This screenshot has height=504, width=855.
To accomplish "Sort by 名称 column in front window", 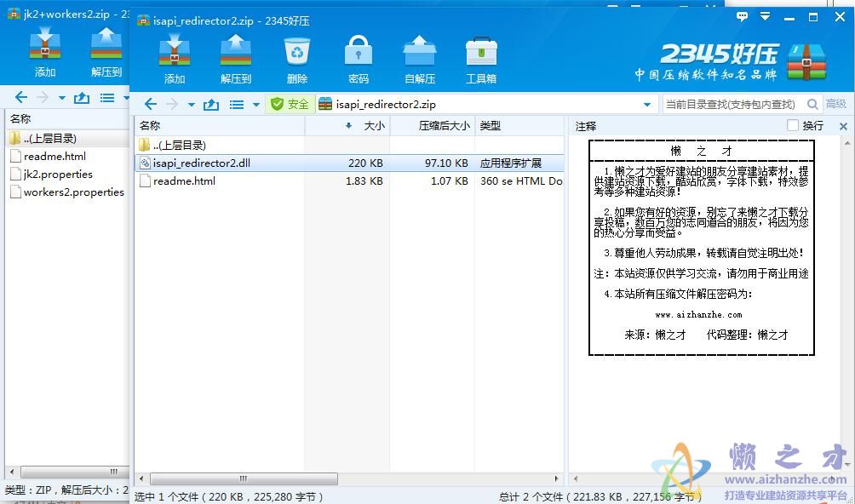I will 219,126.
